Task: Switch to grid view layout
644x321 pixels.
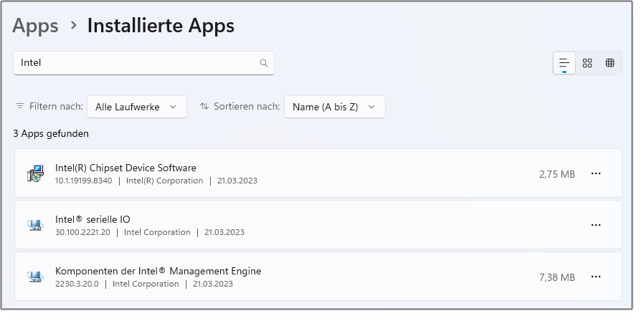Action: [x=587, y=63]
